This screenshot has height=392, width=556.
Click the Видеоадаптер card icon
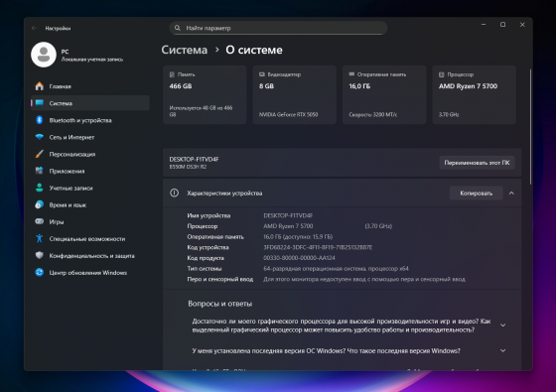(x=262, y=74)
